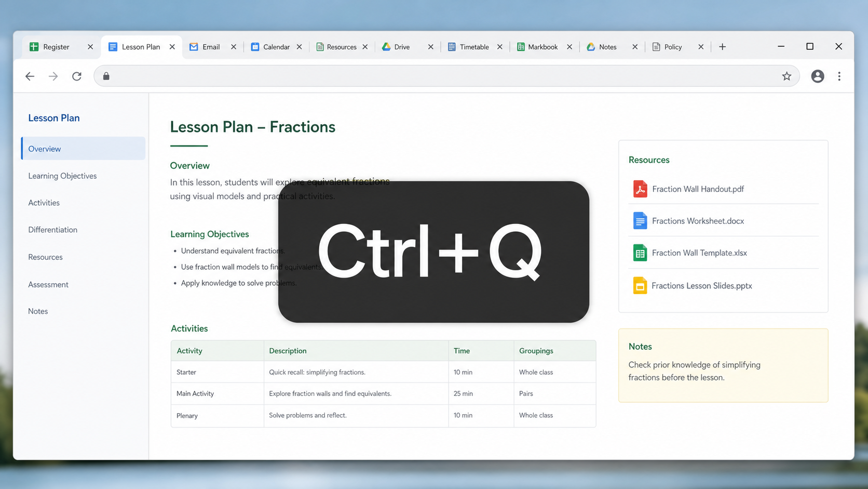Close the Timetable tab
The height and width of the screenshot is (489, 868).
499,47
